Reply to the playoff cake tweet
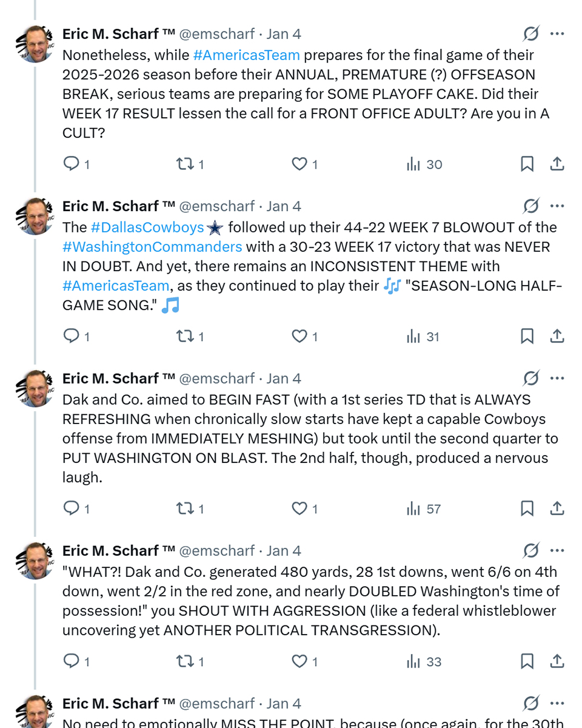The height and width of the screenshot is (728, 582). coord(72,164)
